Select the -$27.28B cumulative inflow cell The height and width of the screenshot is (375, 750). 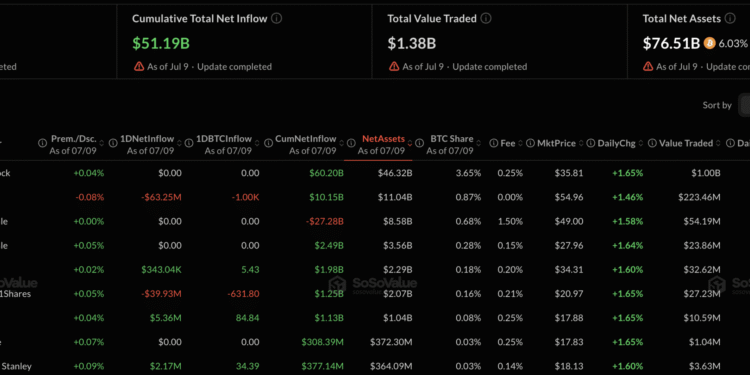(325, 221)
